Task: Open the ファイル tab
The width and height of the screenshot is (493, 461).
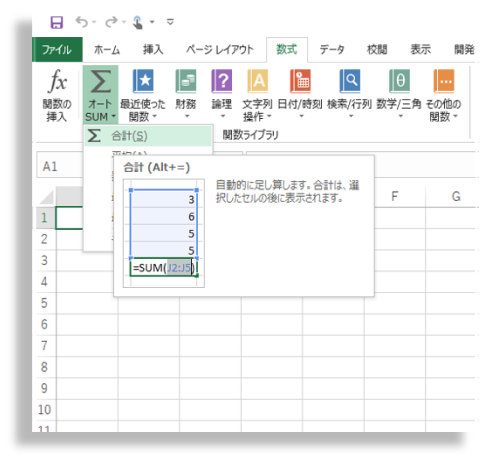Action: (57, 50)
